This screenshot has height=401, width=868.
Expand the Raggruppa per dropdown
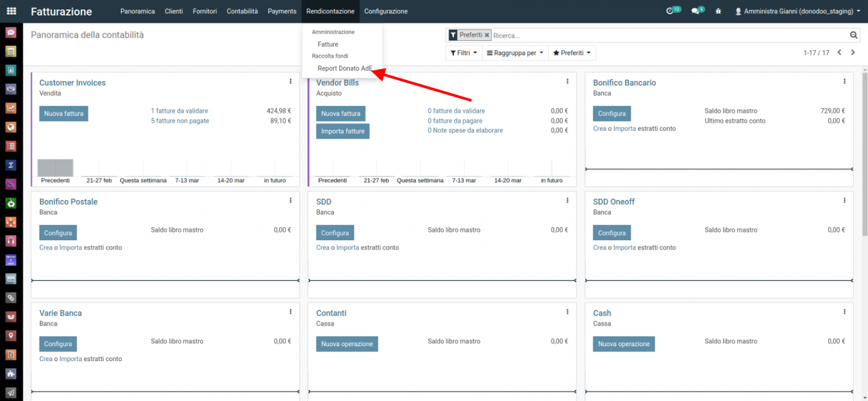pyautogui.click(x=515, y=53)
